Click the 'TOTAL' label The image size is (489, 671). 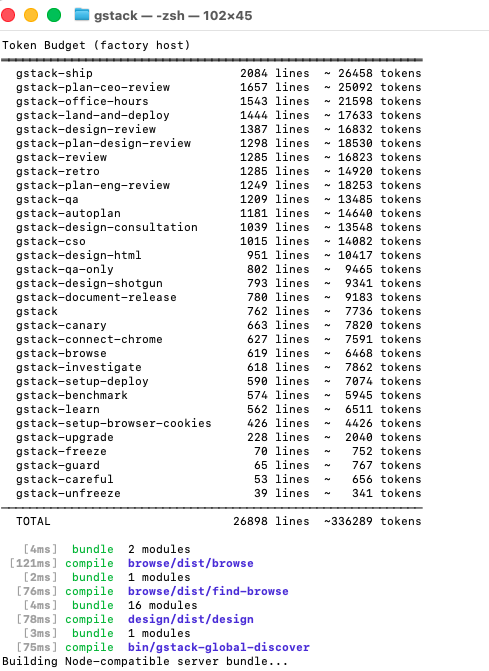click(33, 522)
